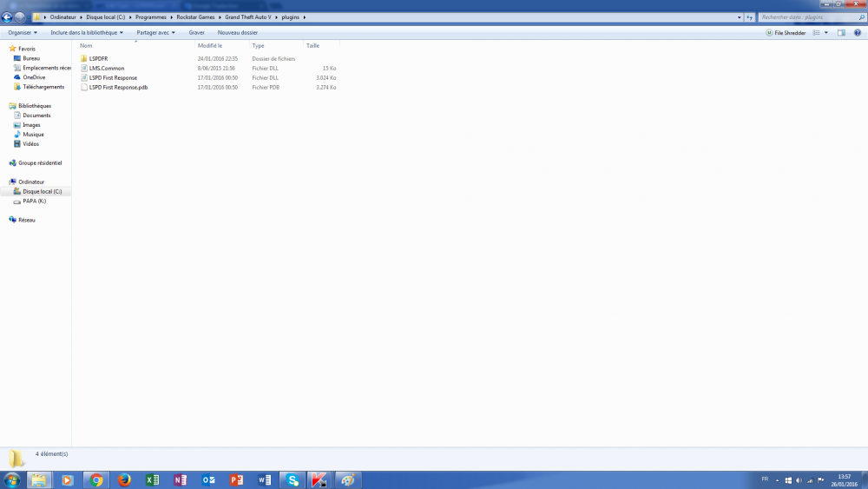The image size is (868, 489).
Task: Go to Ordinateur in the breadcrumb
Action: tap(62, 17)
